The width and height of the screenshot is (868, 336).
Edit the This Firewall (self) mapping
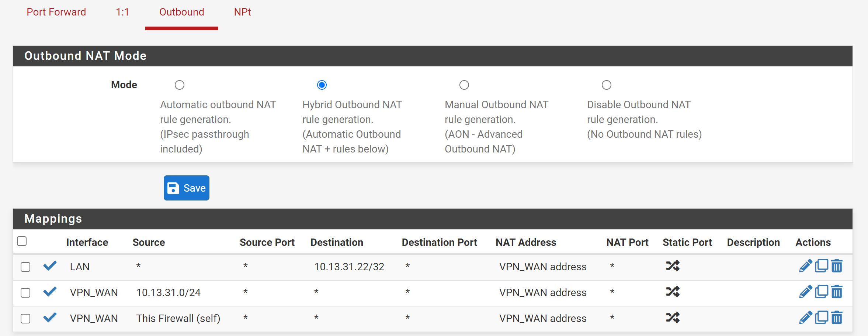(805, 318)
